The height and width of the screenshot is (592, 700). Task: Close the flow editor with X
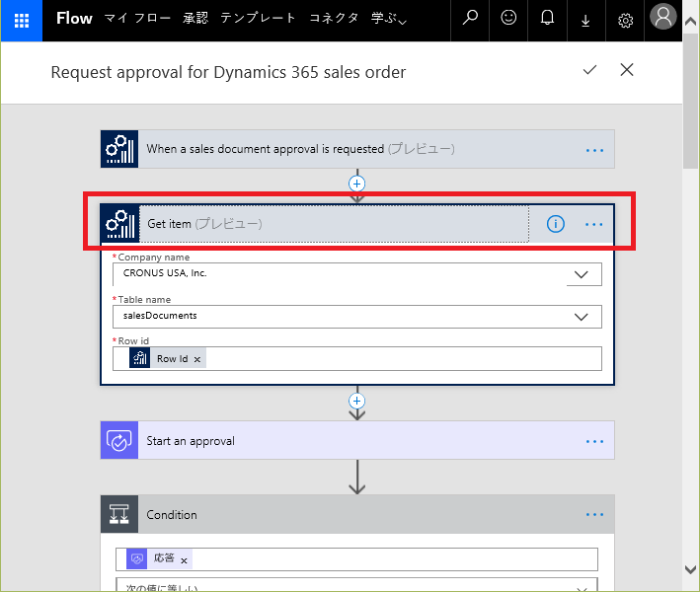pos(627,70)
